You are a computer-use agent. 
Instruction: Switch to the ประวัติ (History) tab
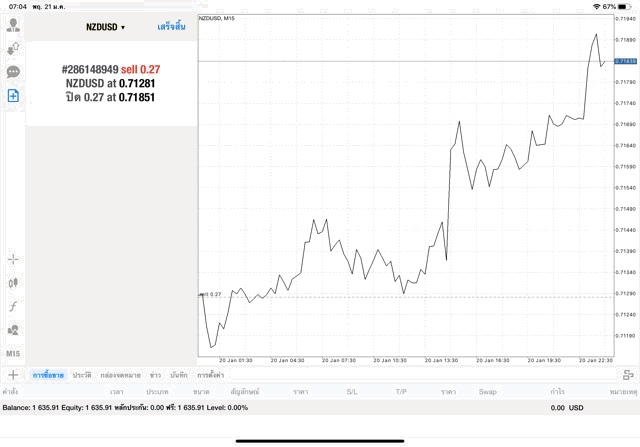[x=81, y=374]
